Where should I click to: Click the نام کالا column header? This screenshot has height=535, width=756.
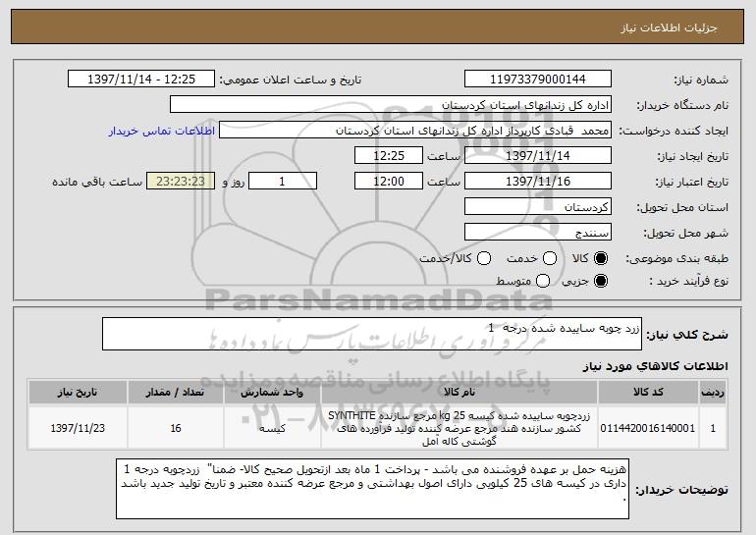click(459, 393)
